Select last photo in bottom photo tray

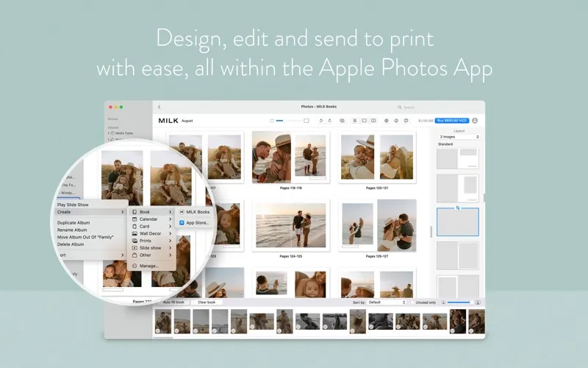(x=476, y=322)
